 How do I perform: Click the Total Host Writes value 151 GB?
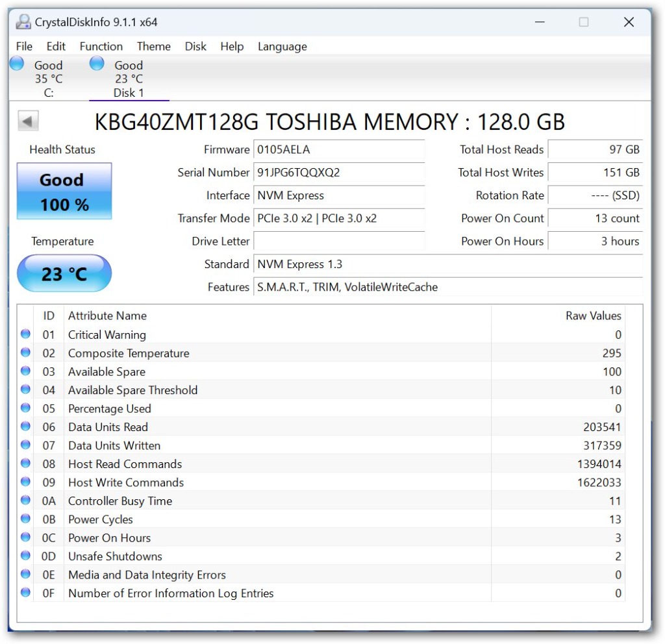point(596,173)
